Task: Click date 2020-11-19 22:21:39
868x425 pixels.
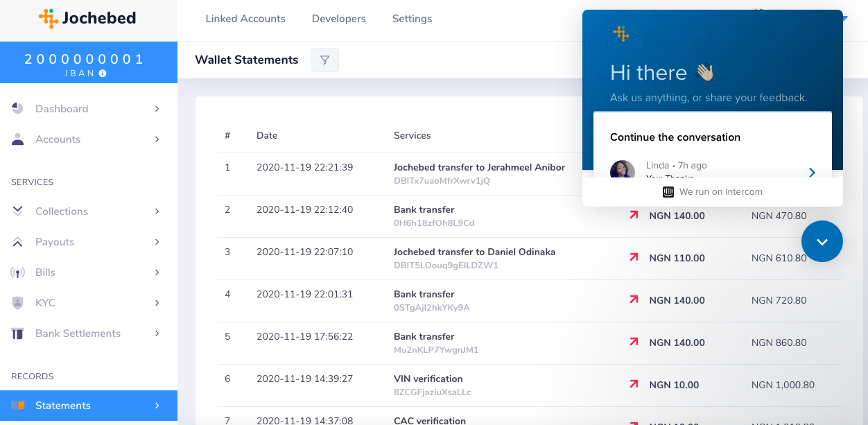Action: pos(304,167)
